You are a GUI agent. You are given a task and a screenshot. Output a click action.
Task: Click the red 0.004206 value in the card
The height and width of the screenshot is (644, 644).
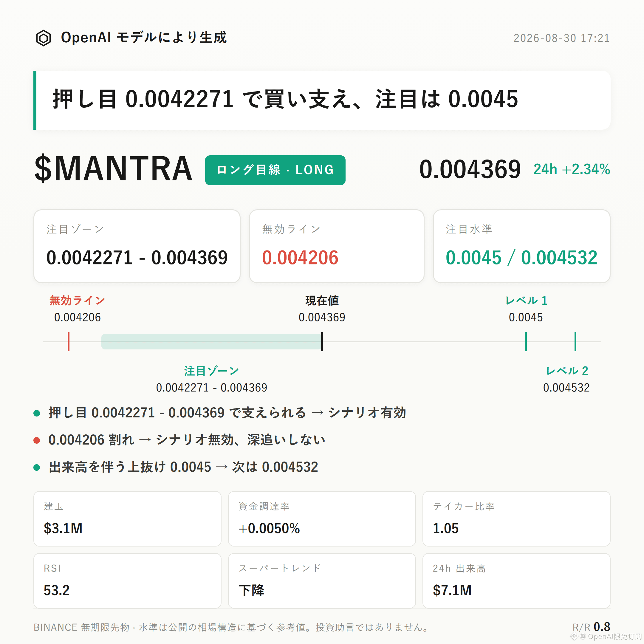click(x=300, y=258)
